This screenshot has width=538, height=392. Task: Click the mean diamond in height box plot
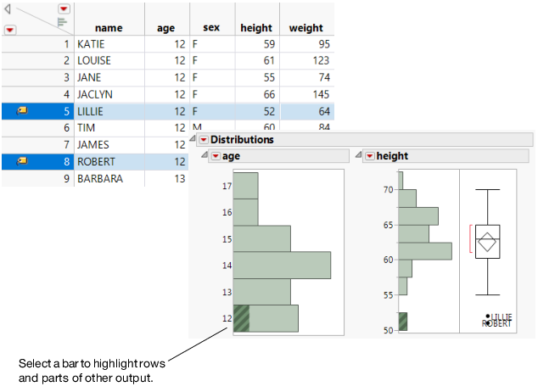[x=488, y=242]
